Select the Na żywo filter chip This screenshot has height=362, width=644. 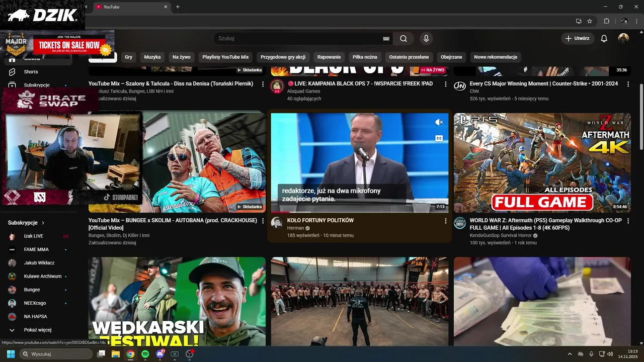182,57
